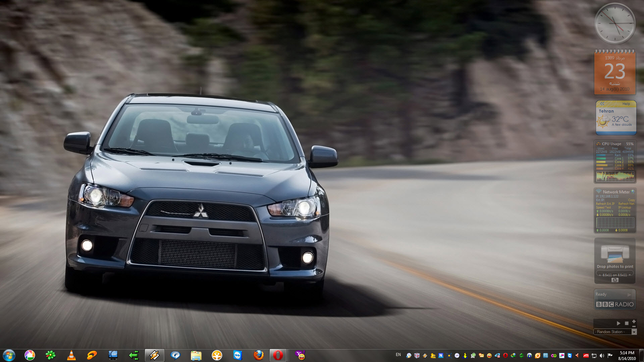Play BBC Radio gadget
This screenshot has width=644, height=362.
tap(629, 295)
